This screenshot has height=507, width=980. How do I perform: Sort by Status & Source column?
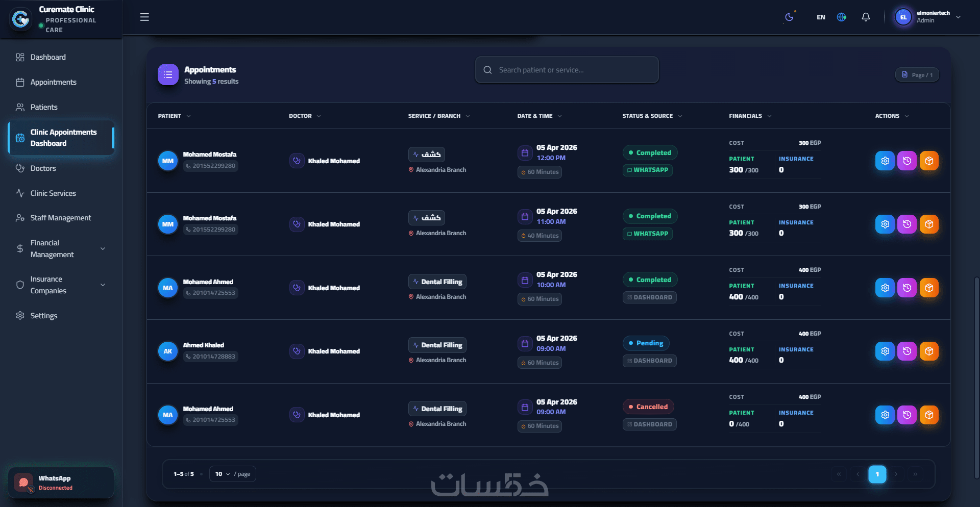[652, 116]
